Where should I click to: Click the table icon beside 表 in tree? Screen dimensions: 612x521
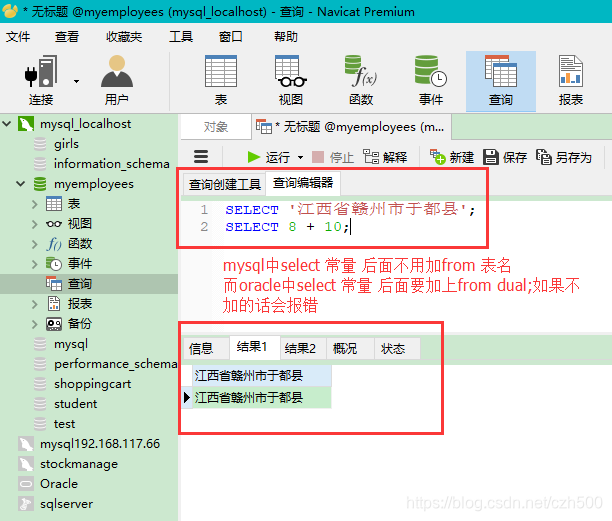54,204
